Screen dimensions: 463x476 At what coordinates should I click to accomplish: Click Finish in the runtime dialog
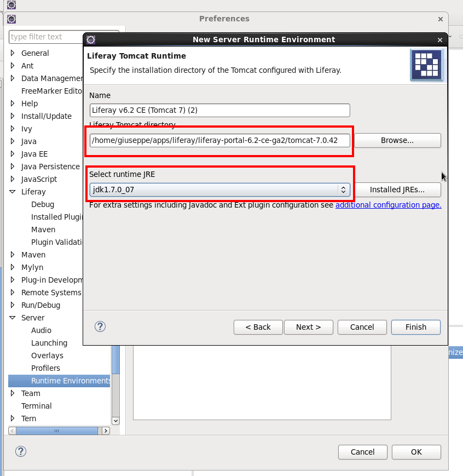coord(416,327)
